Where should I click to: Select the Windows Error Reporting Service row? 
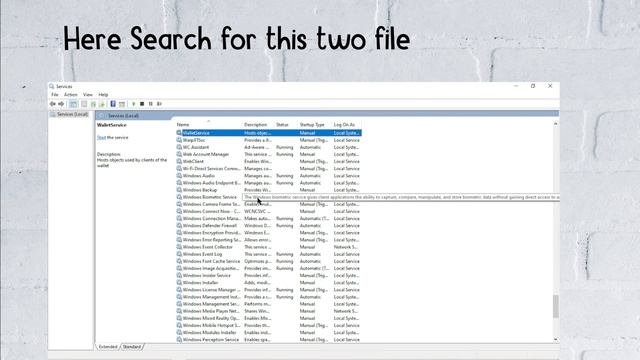coord(269,240)
